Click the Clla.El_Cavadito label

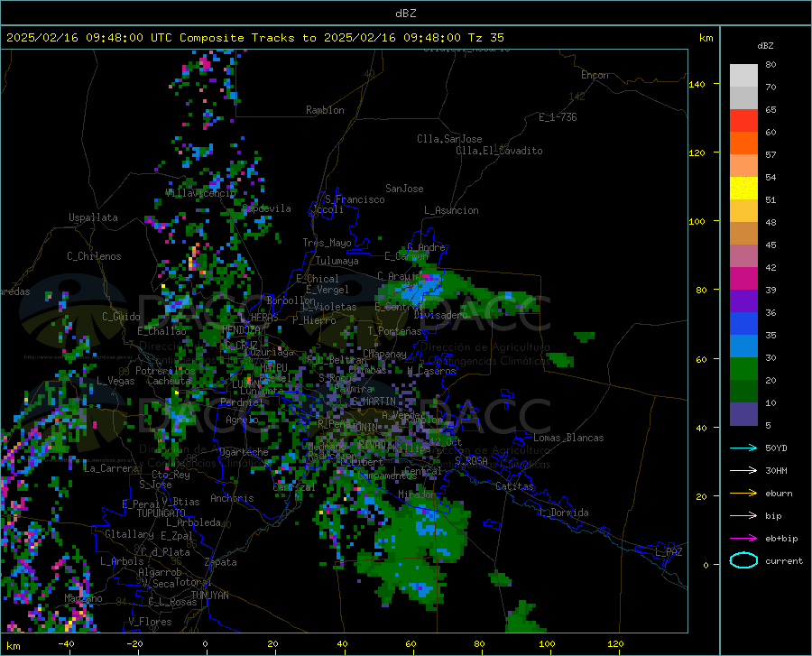tap(499, 151)
